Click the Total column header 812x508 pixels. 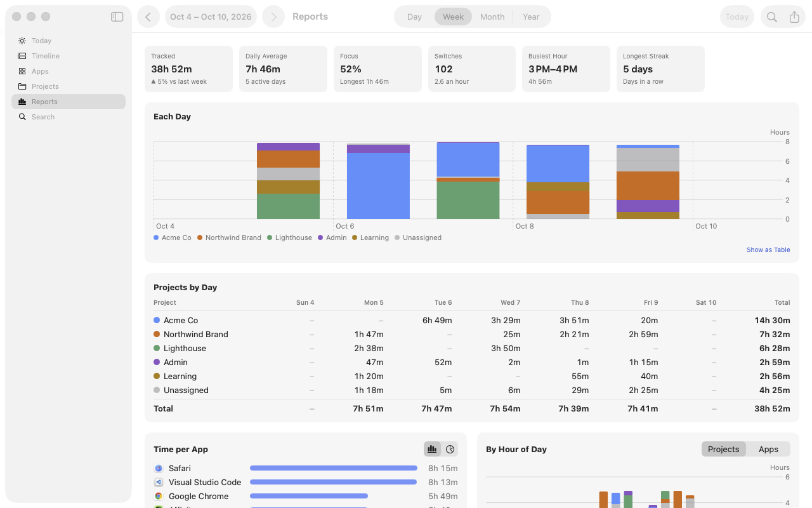coord(782,302)
